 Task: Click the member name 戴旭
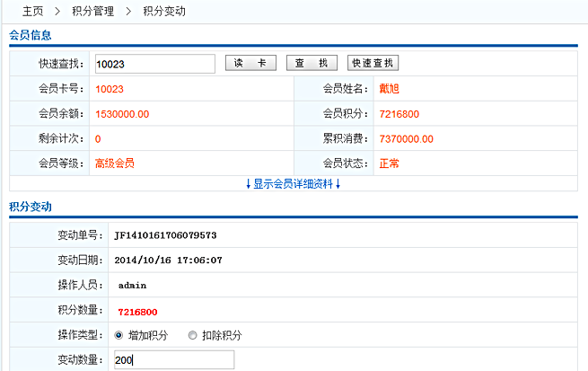(x=390, y=89)
